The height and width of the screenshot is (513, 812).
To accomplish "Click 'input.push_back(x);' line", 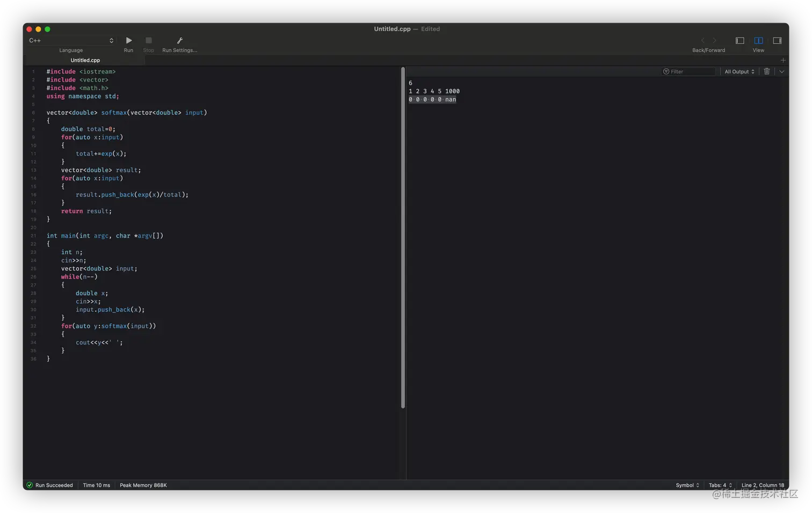I will pos(110,310).
